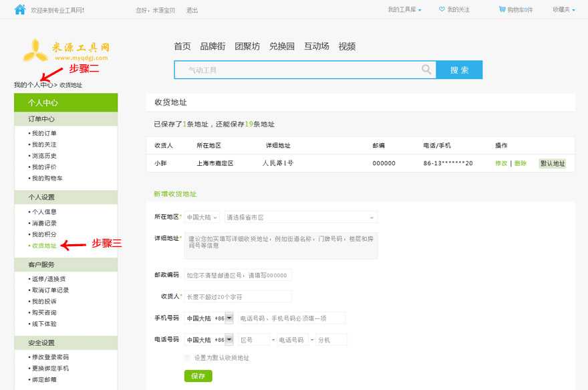Click the green 个人中心 sidebar header
Image resolution: width=588 pixels, height=390 pixels.
66,102
